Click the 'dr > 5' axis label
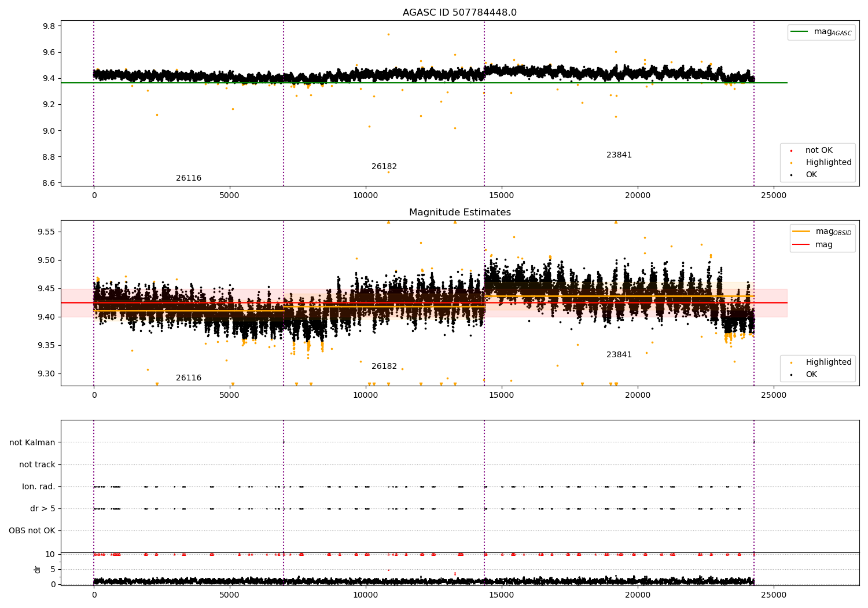The width and height of the screenshot is (868, 608). coord(43,509)
